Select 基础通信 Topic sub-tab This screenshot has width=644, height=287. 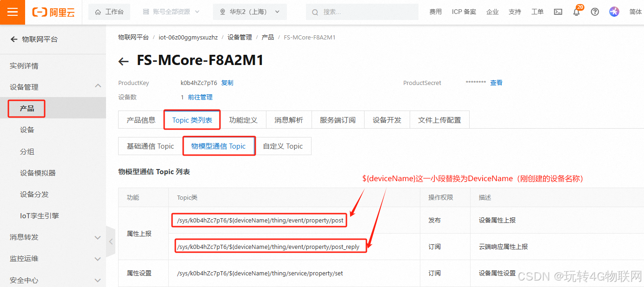tap(150, 146)
